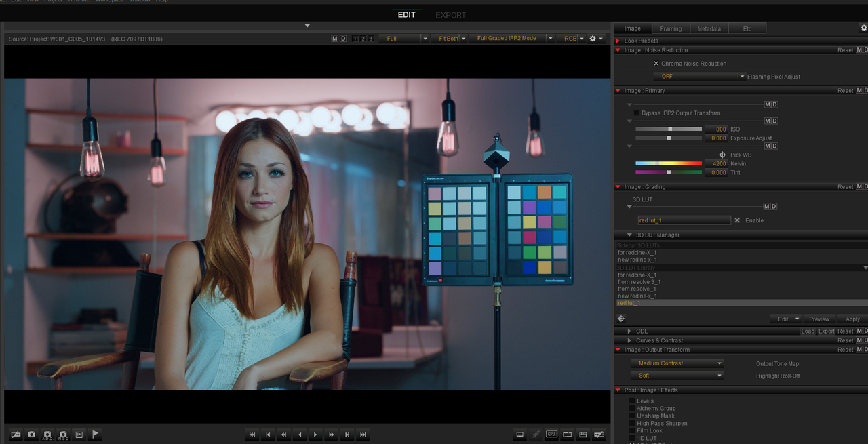The image size is (868, 444).
Task: Enable the High Pass Sharpen checkbox
Action: tap(632, 424)
